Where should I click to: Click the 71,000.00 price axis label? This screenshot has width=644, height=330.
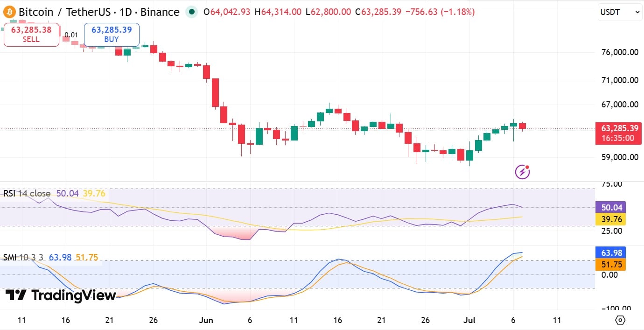(x=620, y=80)
